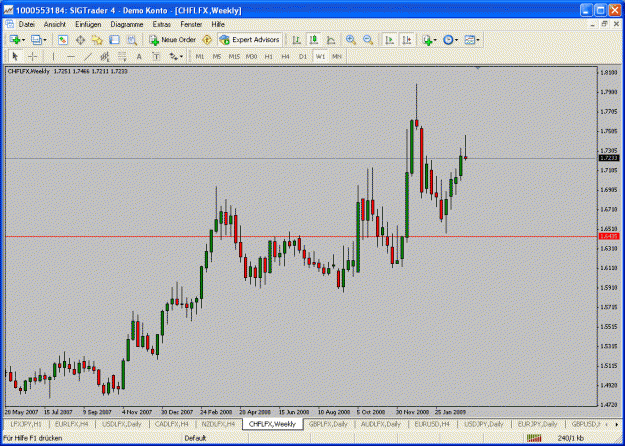Open the Strategy Tester magnifier icon
Screen dimensions: 625x446
pyautogui.click(x=132, y=40)
